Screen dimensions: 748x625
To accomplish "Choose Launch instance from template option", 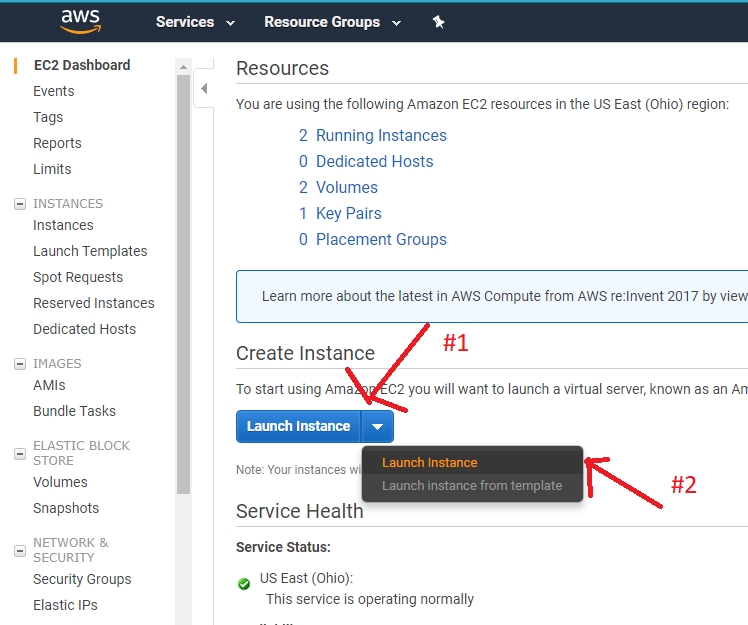I will point(471,486).
